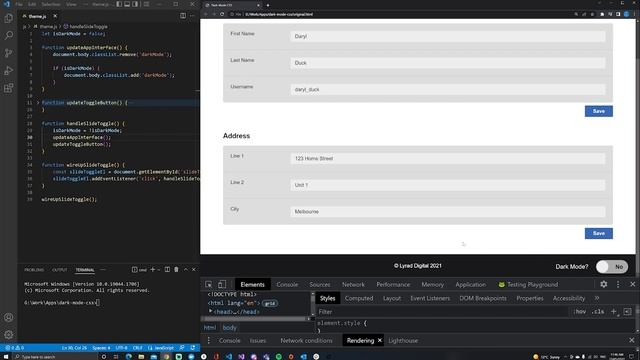Close the Rendering drawer tab

pyautogui.click(x=380, y=340)
